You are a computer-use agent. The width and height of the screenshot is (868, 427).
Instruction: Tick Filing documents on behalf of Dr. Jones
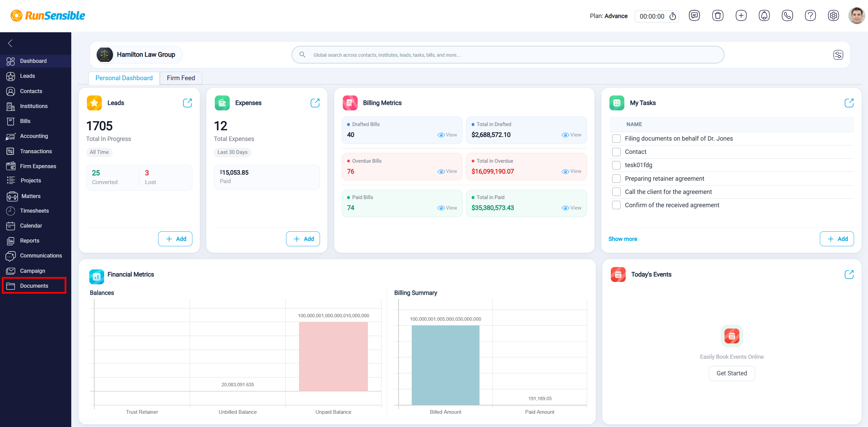click(616, 139)
